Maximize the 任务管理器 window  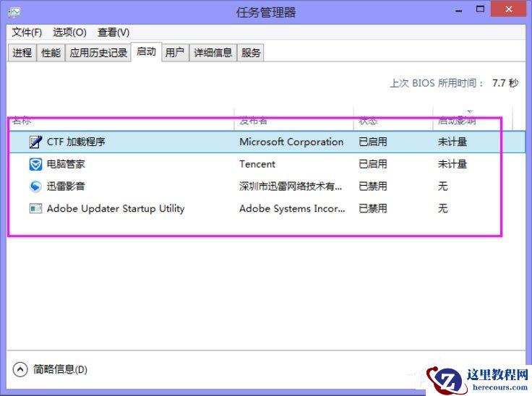[480, 9]
